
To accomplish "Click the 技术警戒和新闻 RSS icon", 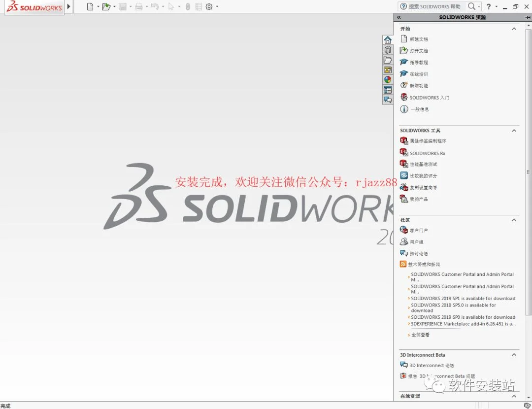I will coord(403,264).
